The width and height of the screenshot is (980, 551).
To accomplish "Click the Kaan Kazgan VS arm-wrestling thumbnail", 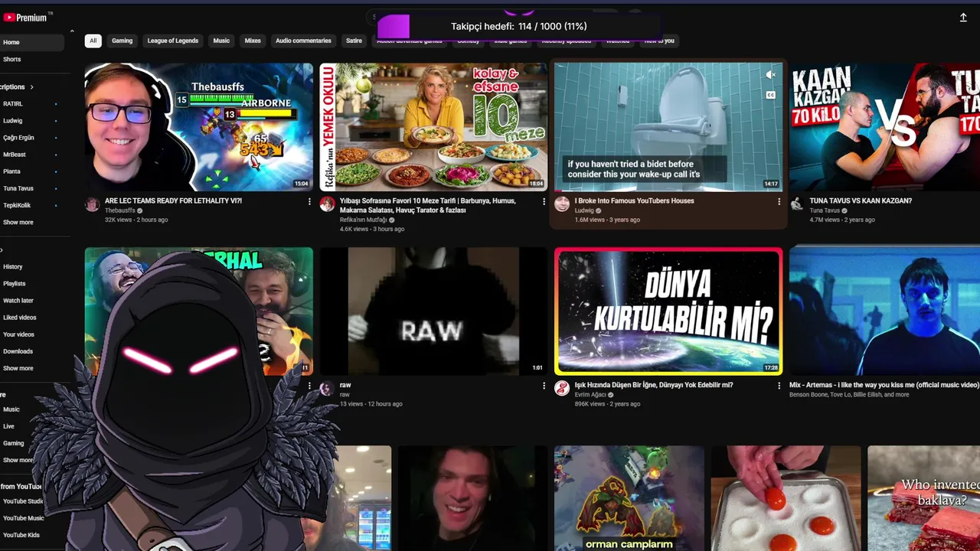I will (884, 127).
